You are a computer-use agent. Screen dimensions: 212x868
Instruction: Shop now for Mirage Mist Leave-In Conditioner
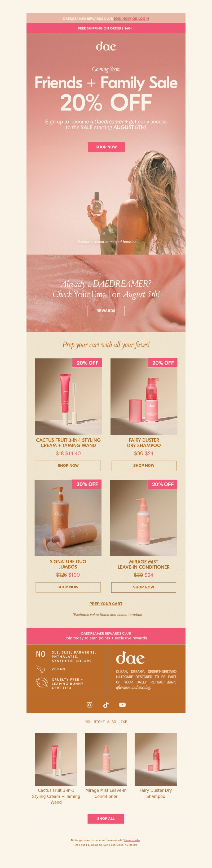(143, 587)
